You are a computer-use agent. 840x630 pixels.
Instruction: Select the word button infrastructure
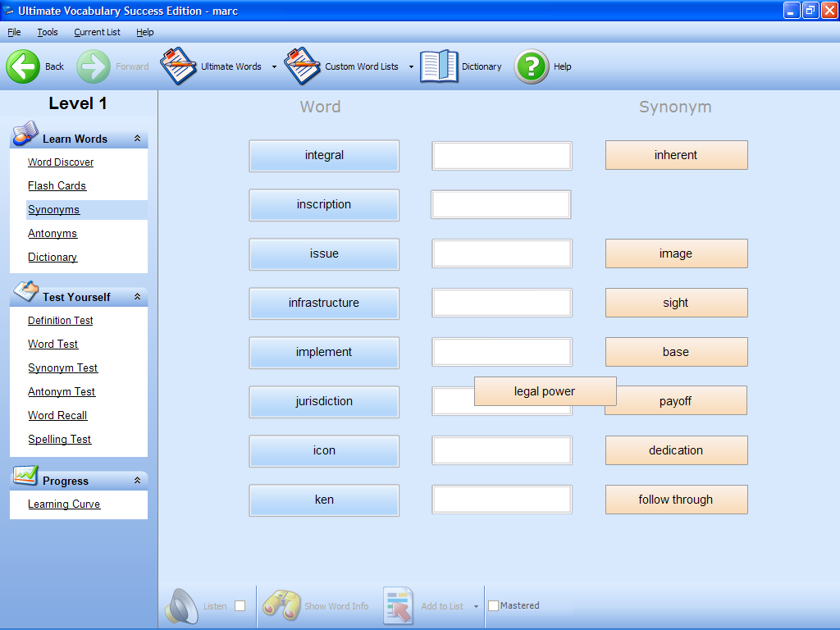[x=324, y=304]
